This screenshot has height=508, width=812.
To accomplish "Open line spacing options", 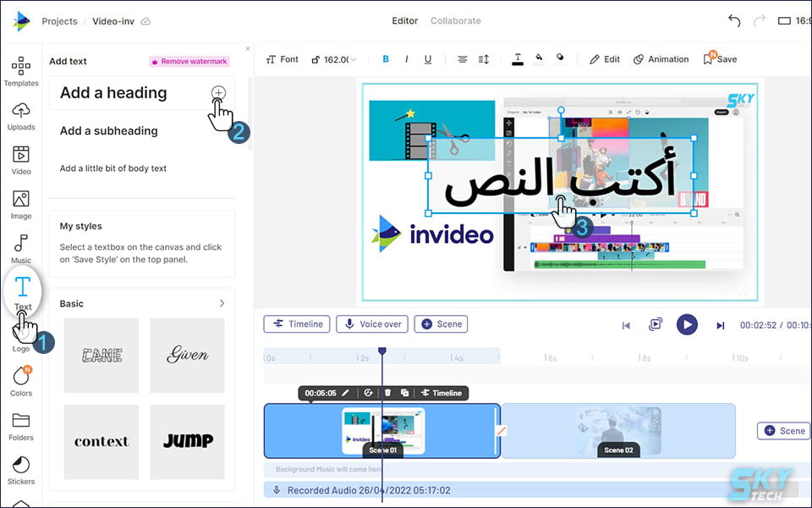I will [483, 59].
